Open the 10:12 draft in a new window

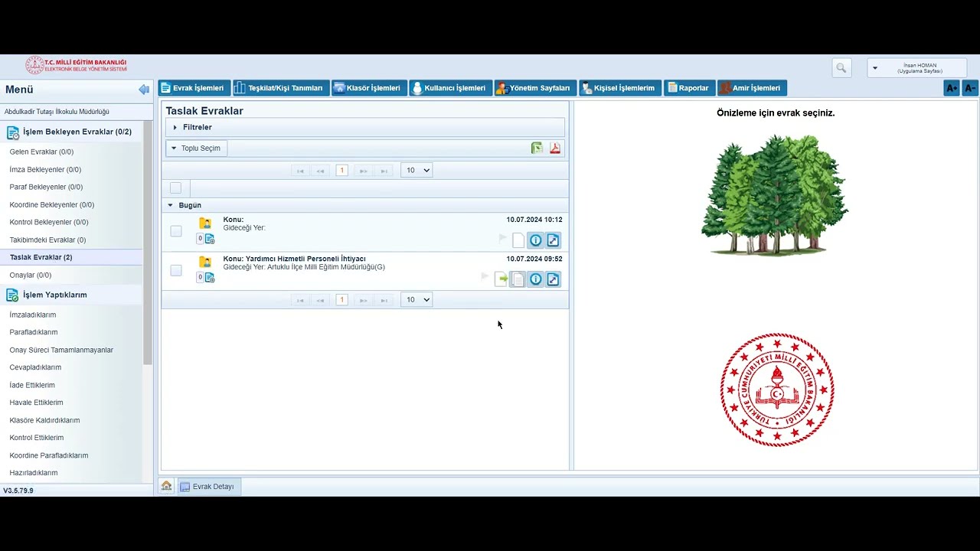click(553, 240)
